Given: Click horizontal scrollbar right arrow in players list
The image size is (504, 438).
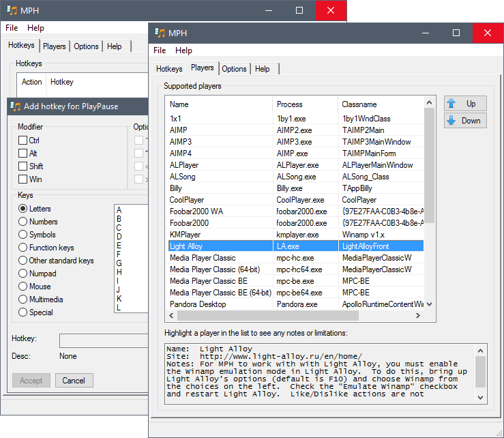Looking at the screenshot, I should click(417, 315).
